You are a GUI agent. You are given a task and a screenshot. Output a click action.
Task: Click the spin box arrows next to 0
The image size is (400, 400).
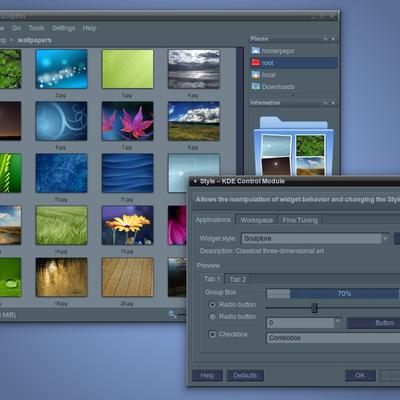click(x=338, y=323)
